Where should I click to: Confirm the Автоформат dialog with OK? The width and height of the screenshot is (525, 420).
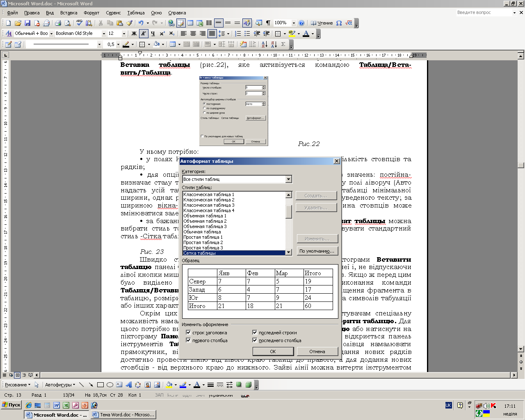(273, 352)
